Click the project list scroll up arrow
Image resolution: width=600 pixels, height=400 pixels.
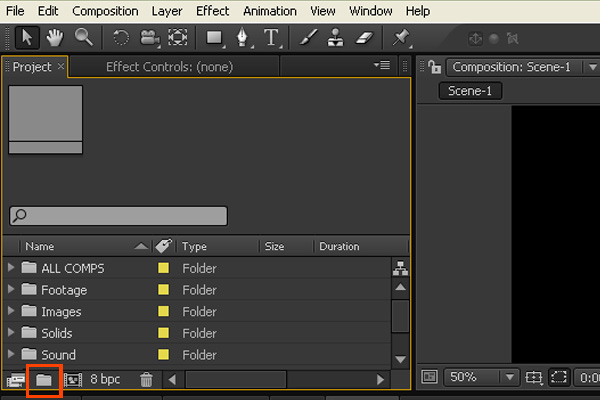coord(400,287)
